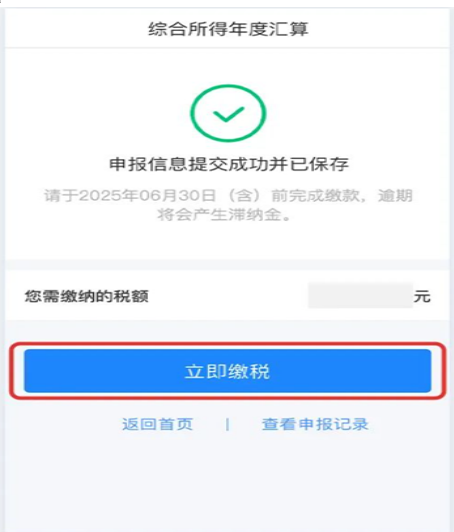Image resolution: width=454 pixels, height=532 pixels.
Task: Click the green success checkmark icon
Action: point(228,114)
